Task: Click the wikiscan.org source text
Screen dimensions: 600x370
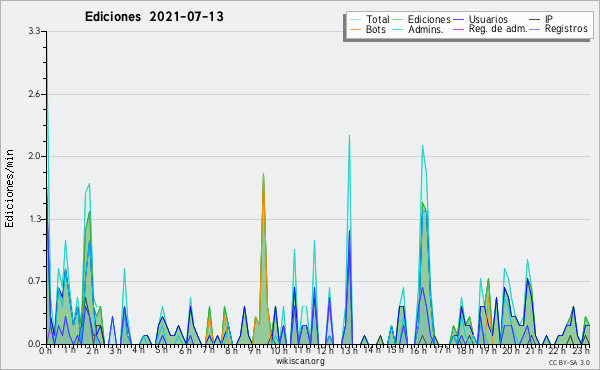Action: coord(300,361)
